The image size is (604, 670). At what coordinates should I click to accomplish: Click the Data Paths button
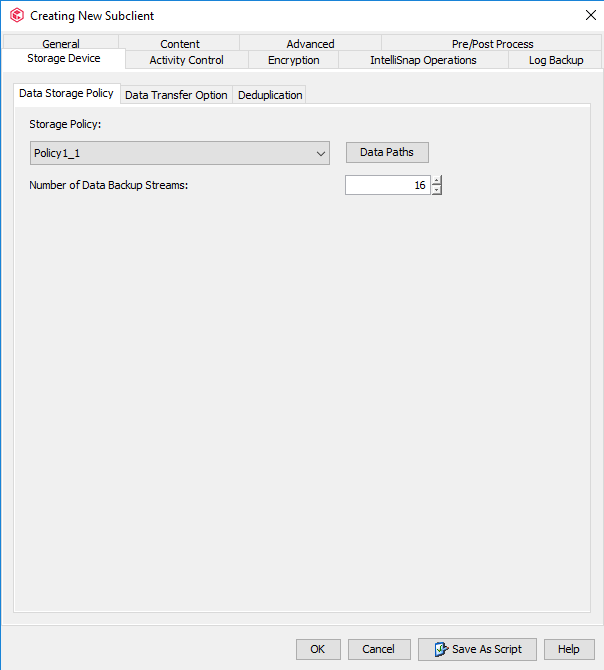click(x=387, y=152)
